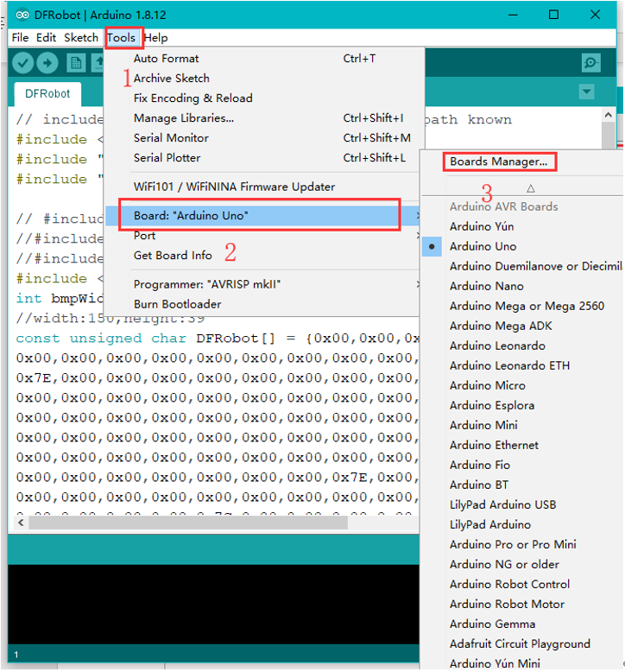This screenshot has width=625, height=672.
Task: Open Serial Monitor magnifier icon
Action: [x=590, y=63]
